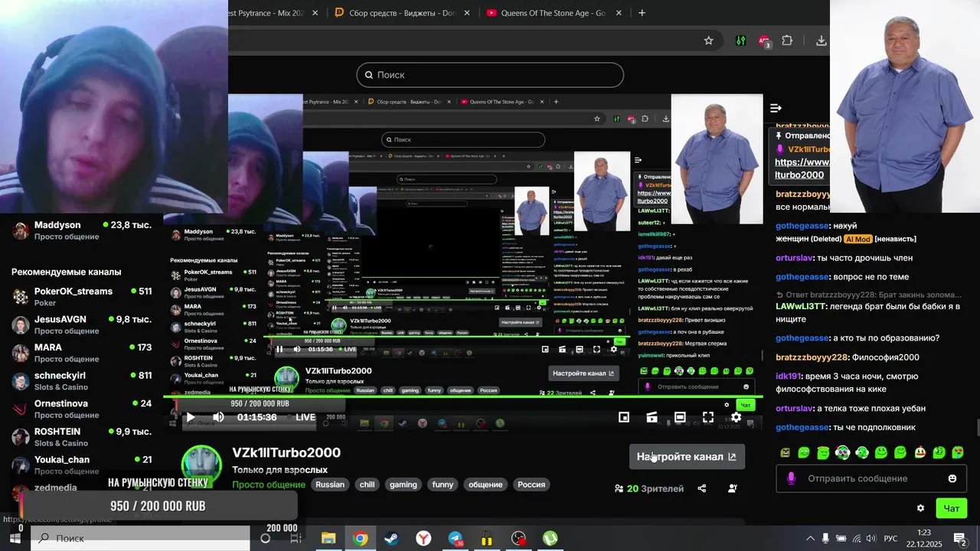Insert the red-capped clown emote

coord(920,452)
